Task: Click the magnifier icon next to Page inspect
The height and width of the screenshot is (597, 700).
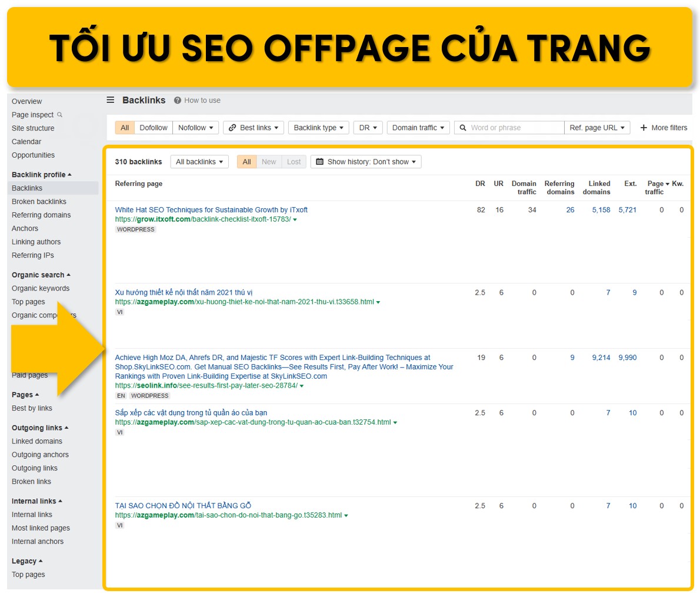Action: coord(60,115)
